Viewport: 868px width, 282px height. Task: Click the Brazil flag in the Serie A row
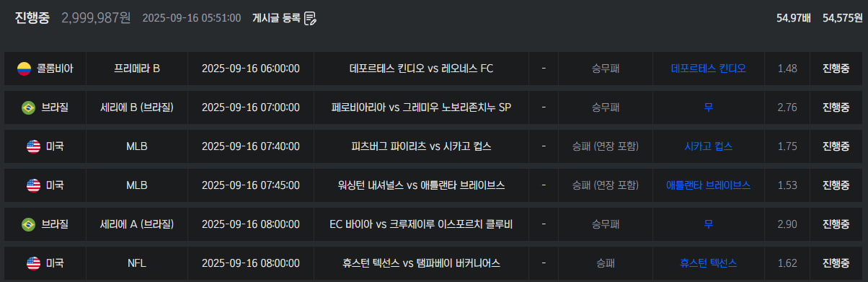pos(29,224)
